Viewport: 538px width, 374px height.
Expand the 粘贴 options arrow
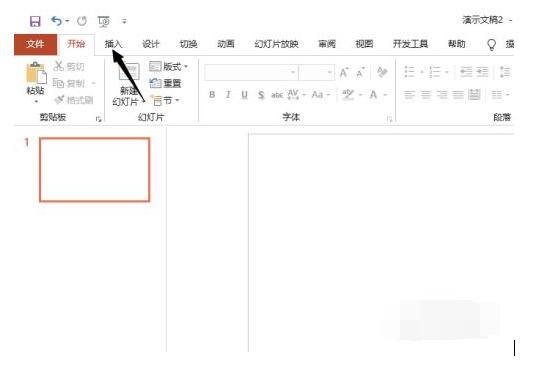[x=36, y=102]
